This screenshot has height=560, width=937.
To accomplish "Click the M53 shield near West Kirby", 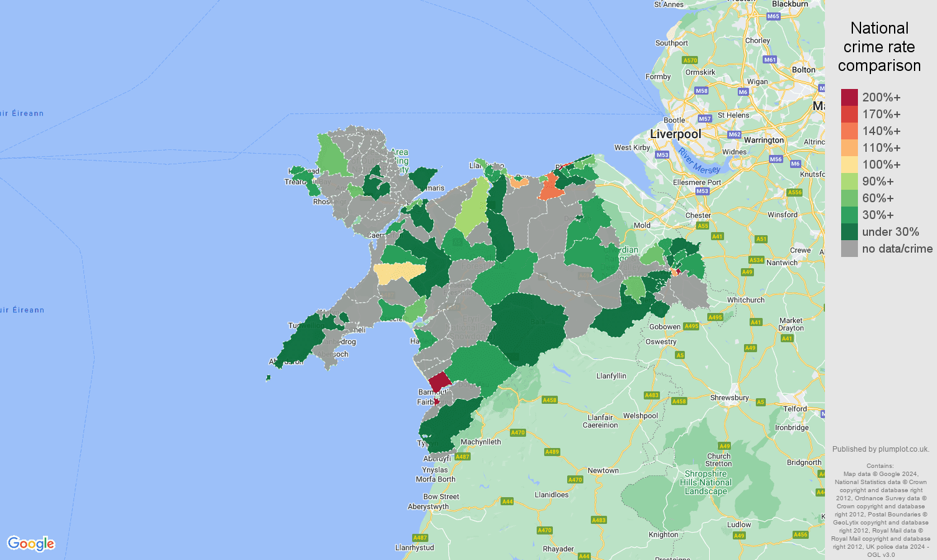I will (662, 155).
